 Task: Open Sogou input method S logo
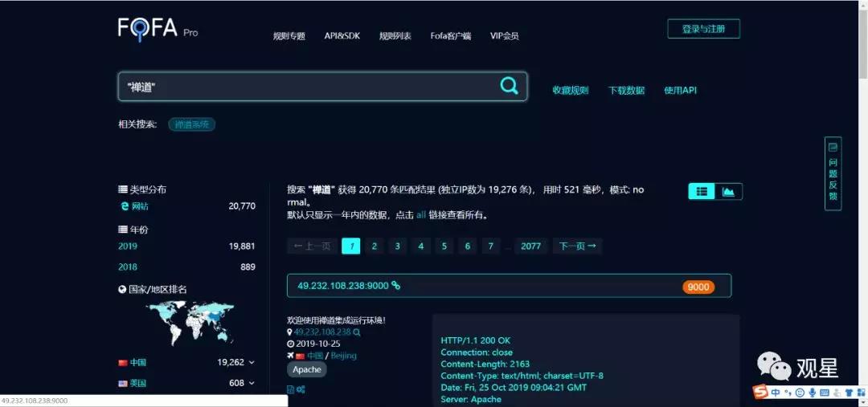click(x=761, y=392)
